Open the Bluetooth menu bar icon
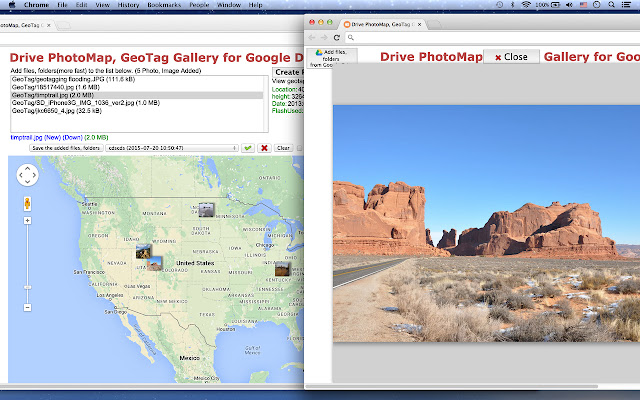Image resolution: width=640 pixels, height=400 pixels. 513,5
